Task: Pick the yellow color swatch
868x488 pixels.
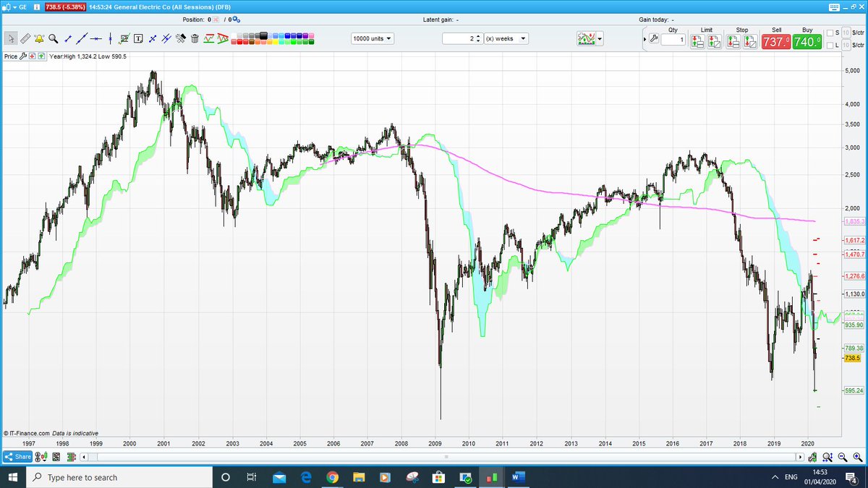Action: [x=276, y=41]
